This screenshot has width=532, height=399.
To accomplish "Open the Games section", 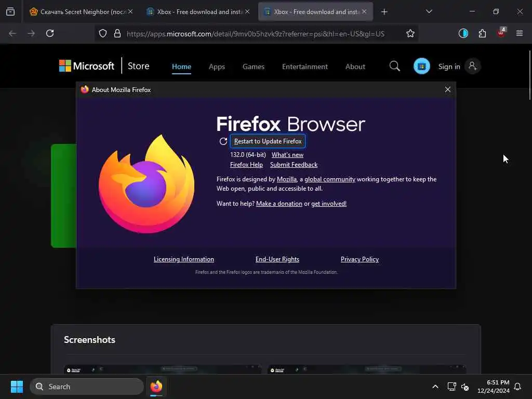I will 254,66.
